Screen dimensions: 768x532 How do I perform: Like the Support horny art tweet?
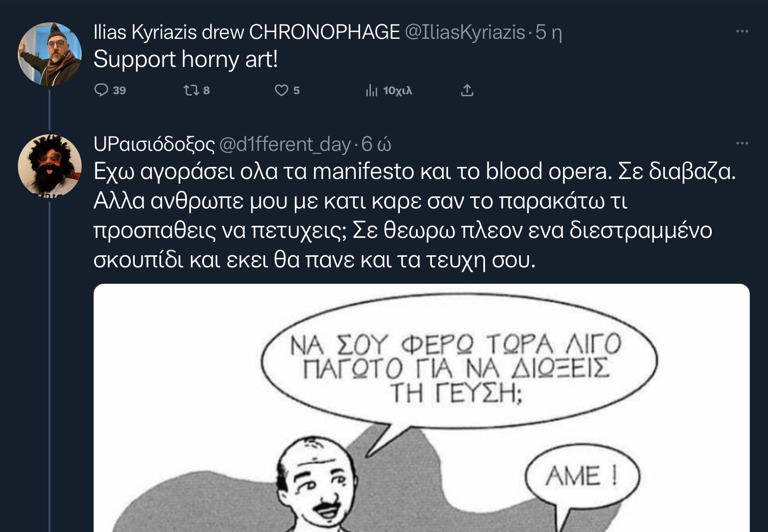281,90
